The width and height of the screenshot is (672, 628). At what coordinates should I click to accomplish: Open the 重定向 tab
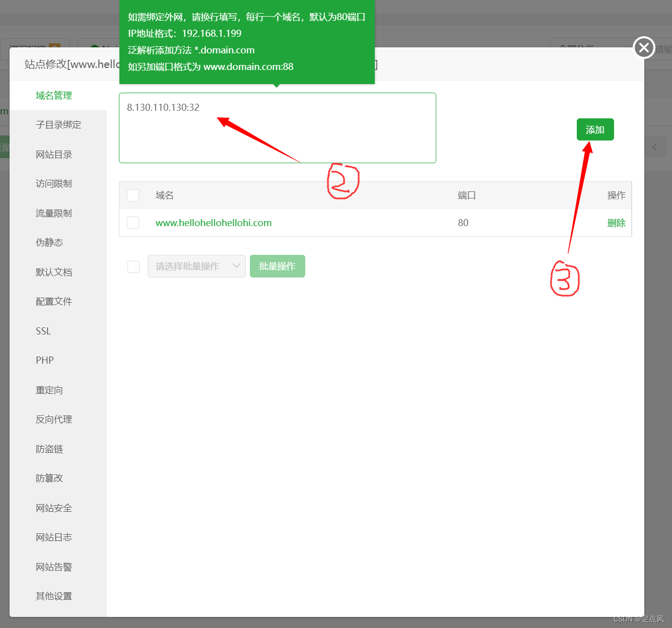click(x=49, y=390)
